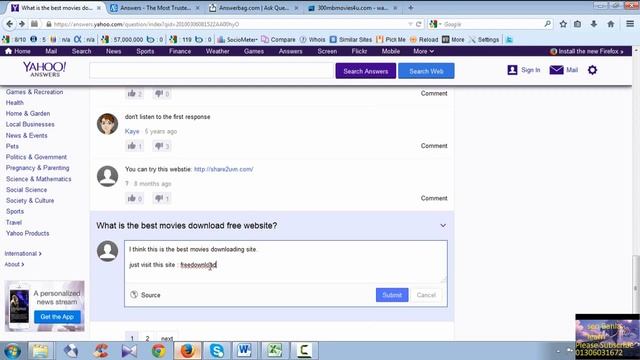
Task: Open the share2uvn.com link
Action: 224,169
